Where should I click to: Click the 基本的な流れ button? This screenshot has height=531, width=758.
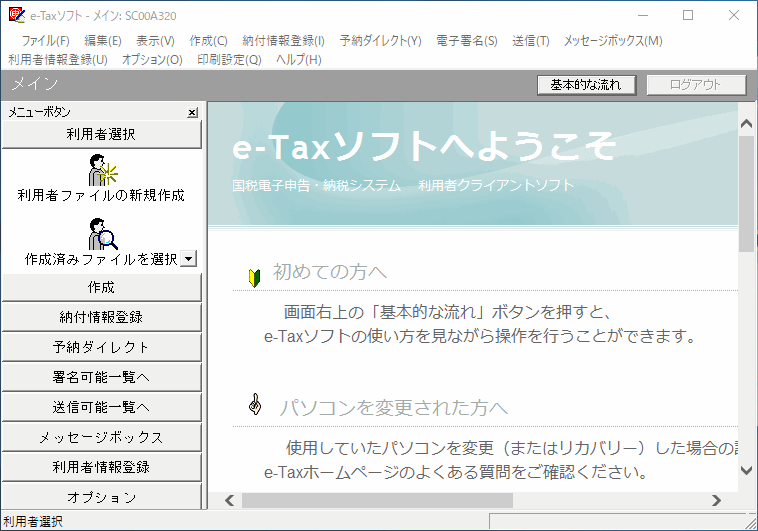(586, 85)
